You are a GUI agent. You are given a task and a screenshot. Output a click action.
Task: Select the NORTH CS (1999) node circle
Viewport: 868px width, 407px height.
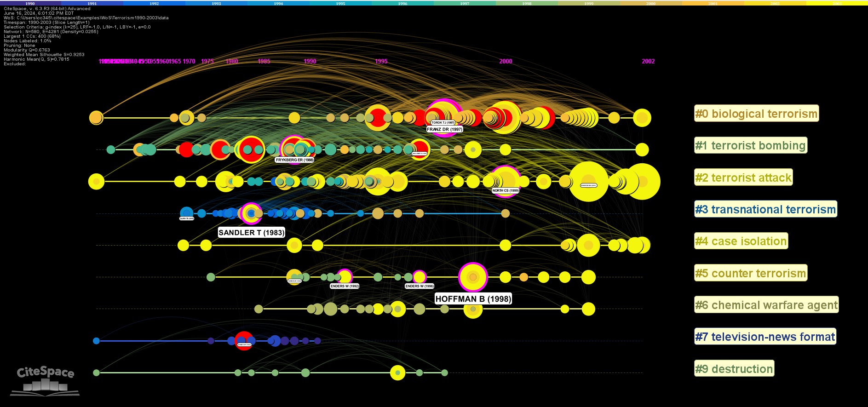click(x=505, y=180)
